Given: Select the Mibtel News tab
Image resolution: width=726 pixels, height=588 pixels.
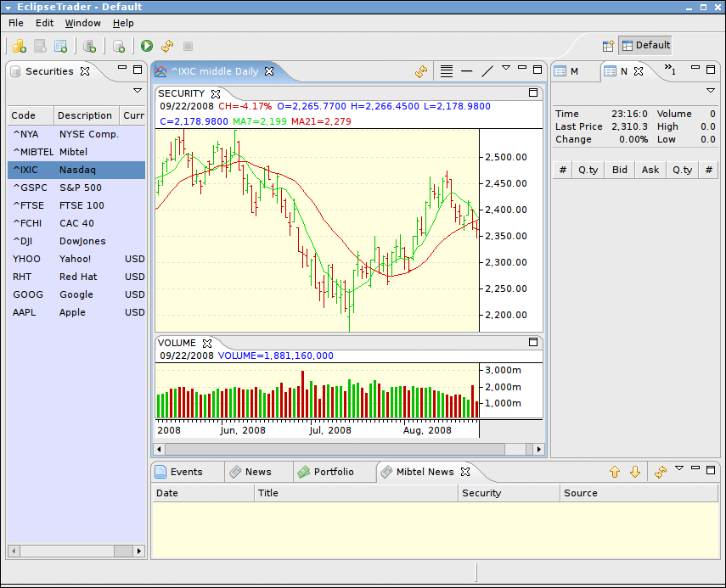Looking at the screenshot, I should pos(425,472).
